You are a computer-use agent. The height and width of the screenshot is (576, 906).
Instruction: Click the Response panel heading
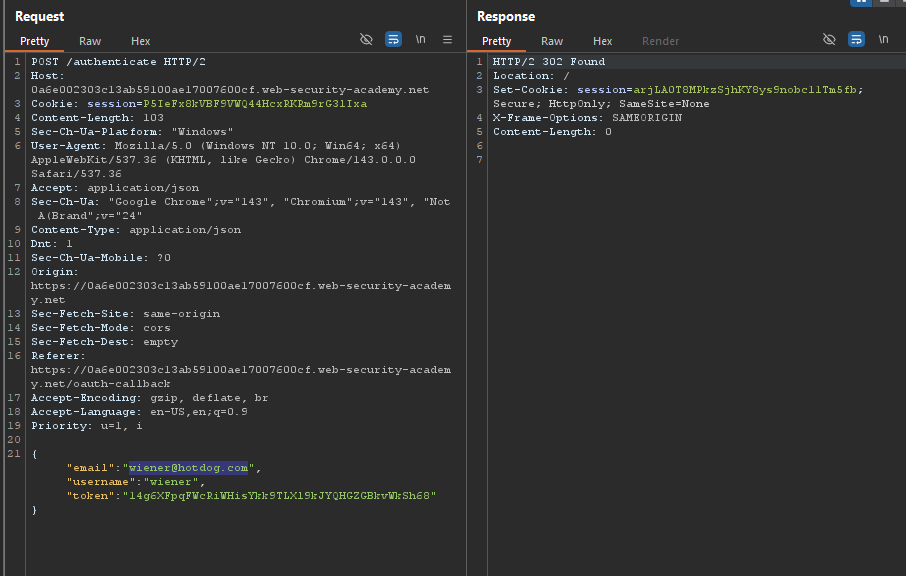(x=506, y=16)
